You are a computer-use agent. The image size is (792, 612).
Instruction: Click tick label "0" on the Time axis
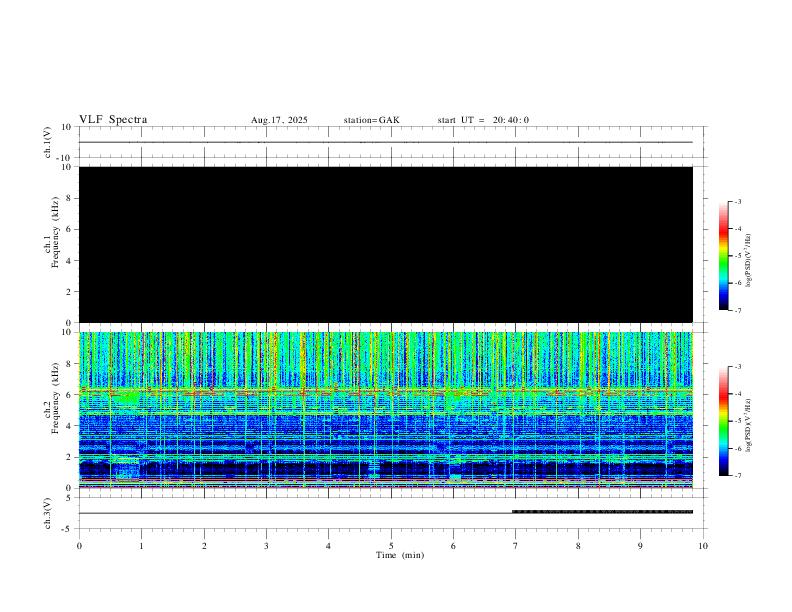tap(79, 546)
